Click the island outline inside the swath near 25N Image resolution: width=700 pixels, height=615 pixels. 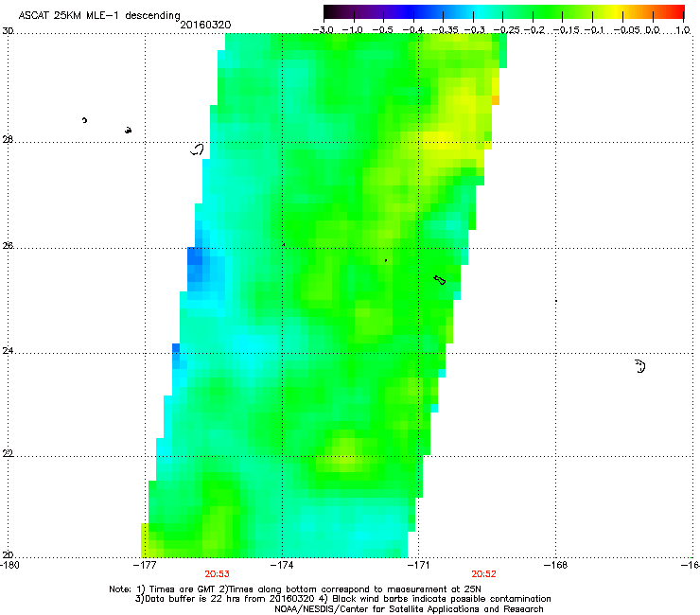440,280
